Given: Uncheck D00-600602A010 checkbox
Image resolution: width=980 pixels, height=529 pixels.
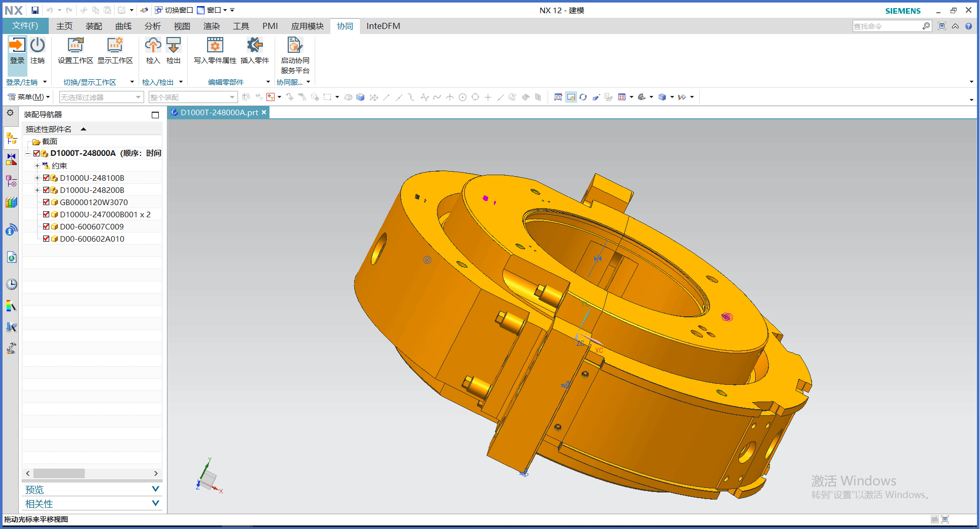Looking at the screenshot, I should pyautogui.click(x=46, y=239).
